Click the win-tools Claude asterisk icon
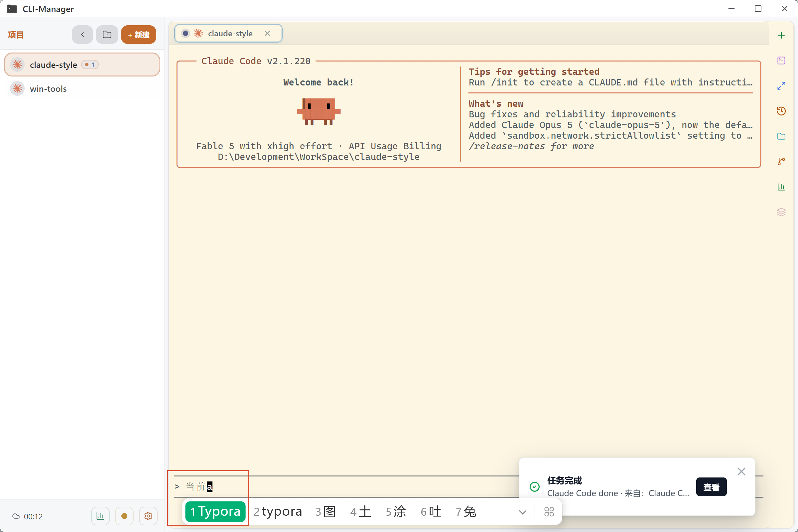Screen dimensions: 798x532 click(17, 88)
